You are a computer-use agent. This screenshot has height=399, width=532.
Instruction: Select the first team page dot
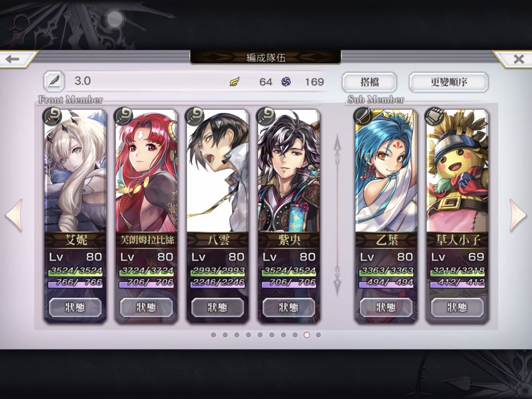click(x=213, y=335)
